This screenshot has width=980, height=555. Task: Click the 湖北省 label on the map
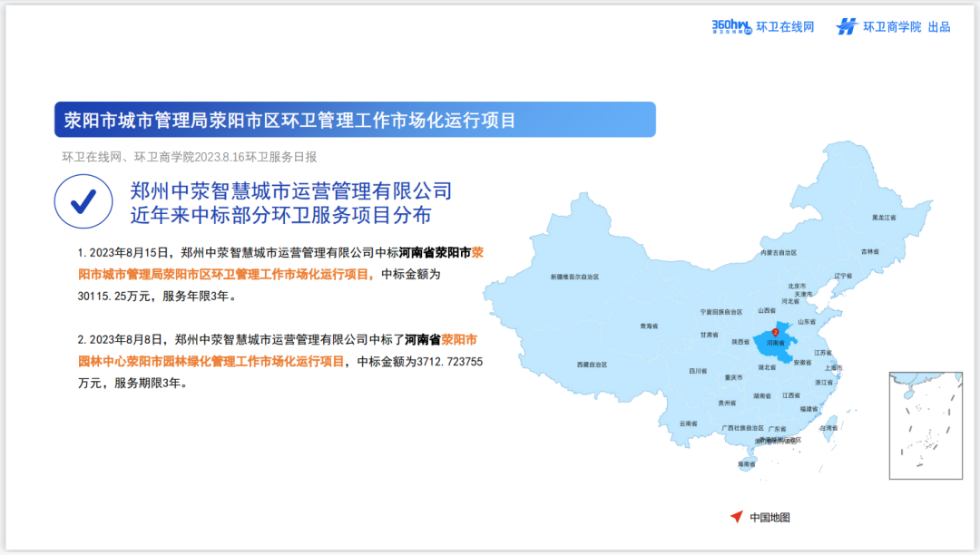click(x=767, y=367)
